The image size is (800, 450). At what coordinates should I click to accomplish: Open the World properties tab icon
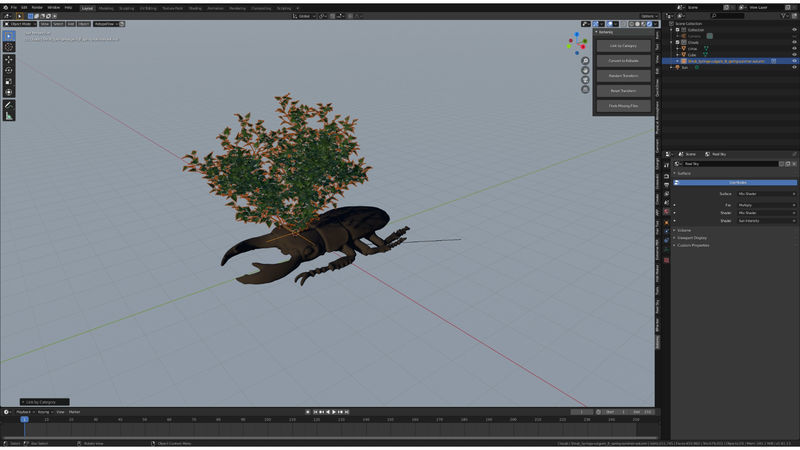point(666,212)
